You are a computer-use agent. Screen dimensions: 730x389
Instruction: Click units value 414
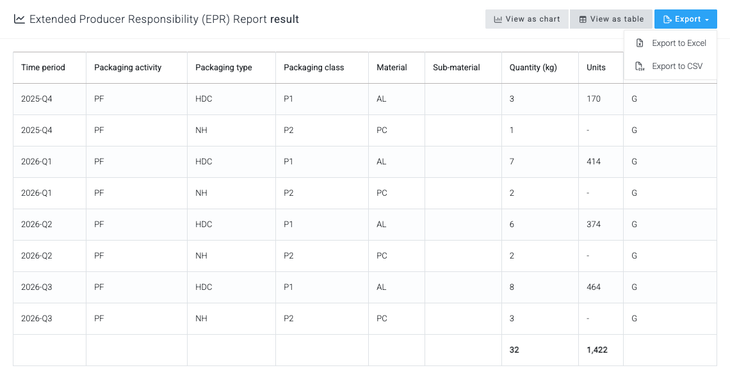pyautogui.click(x=594, y=161)
